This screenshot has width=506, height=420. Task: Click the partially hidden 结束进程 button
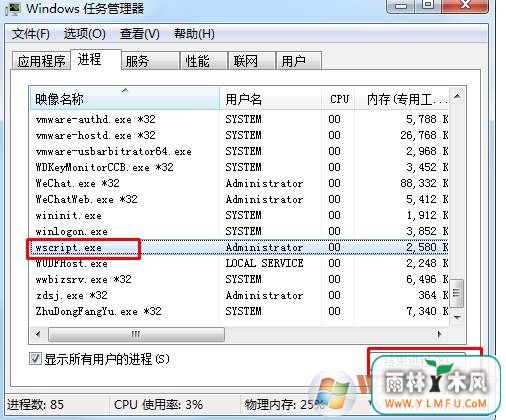coord(418,362)
